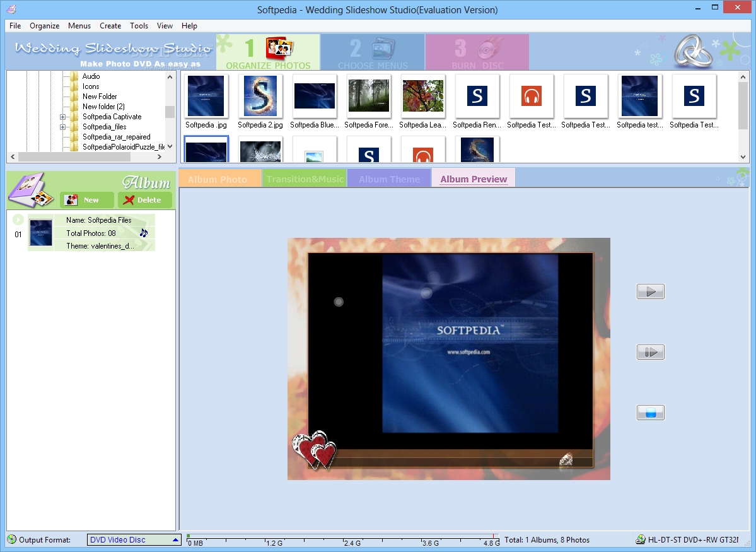Click the Total Photos: 08 text
The height and width of the screenshot is (552, 756).
point(91,233)
